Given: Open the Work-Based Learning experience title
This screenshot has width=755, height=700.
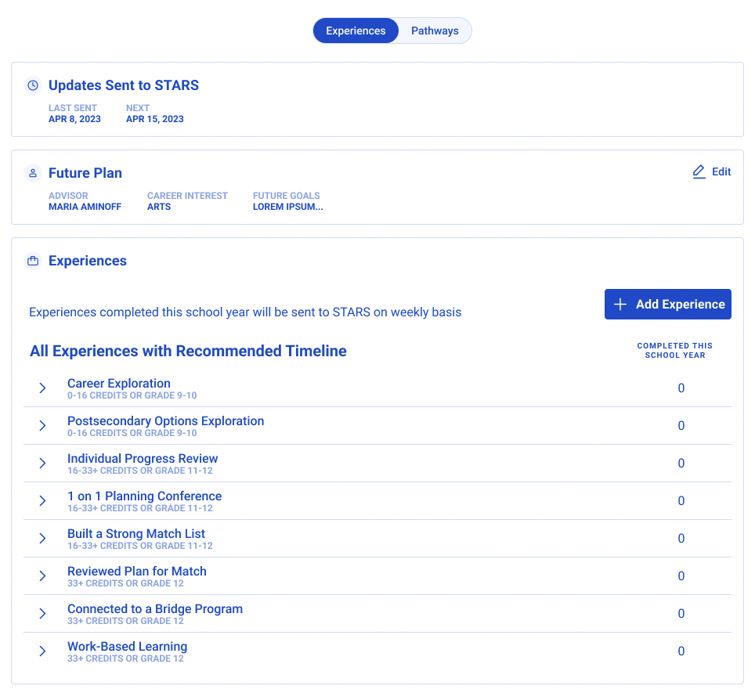Looking at the screenshot, I should pos(127,647).
